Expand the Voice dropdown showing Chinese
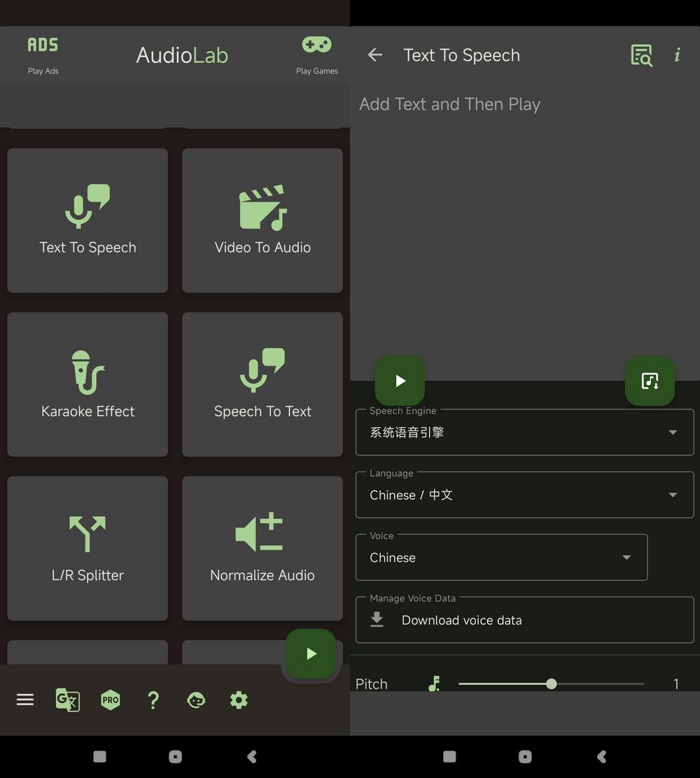The image size is (700, 778). click(x=502, y=557)
